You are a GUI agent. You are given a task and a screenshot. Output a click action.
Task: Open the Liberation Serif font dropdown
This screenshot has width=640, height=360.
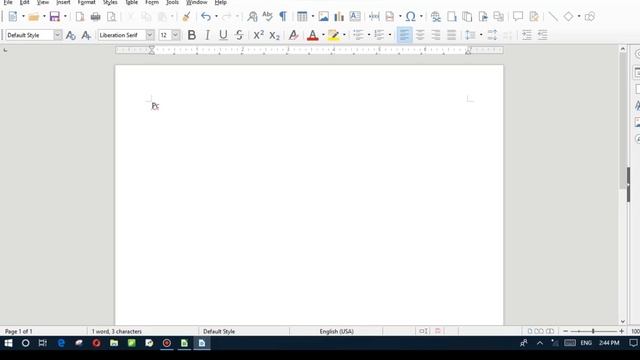click(x=150, y=35)
